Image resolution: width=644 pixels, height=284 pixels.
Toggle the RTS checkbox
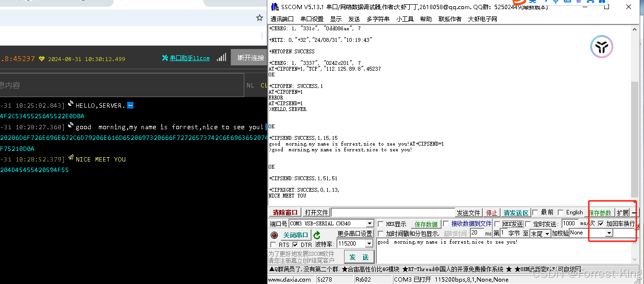[274, 245]
